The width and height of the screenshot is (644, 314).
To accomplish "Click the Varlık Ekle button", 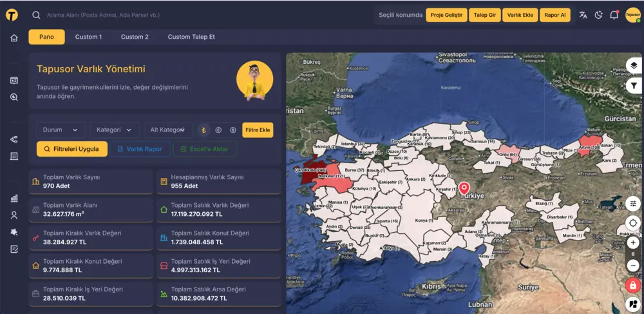I will tap(520, 15).
